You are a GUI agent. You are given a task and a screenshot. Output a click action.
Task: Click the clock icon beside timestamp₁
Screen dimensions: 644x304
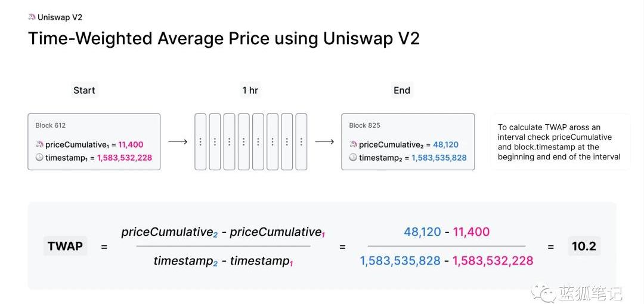pyautogui.click(x=39, y=158)
